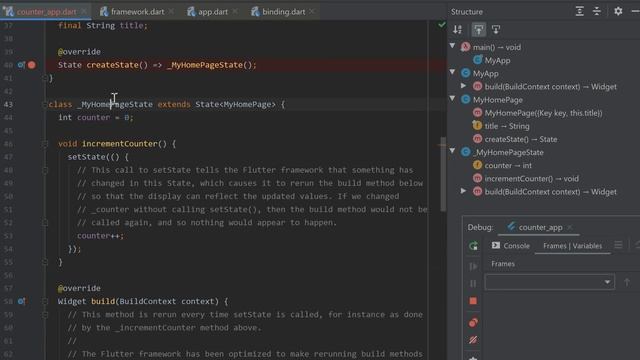
Task: Click the editor vertical scrollbar thumb
Action: coord(443,174)
